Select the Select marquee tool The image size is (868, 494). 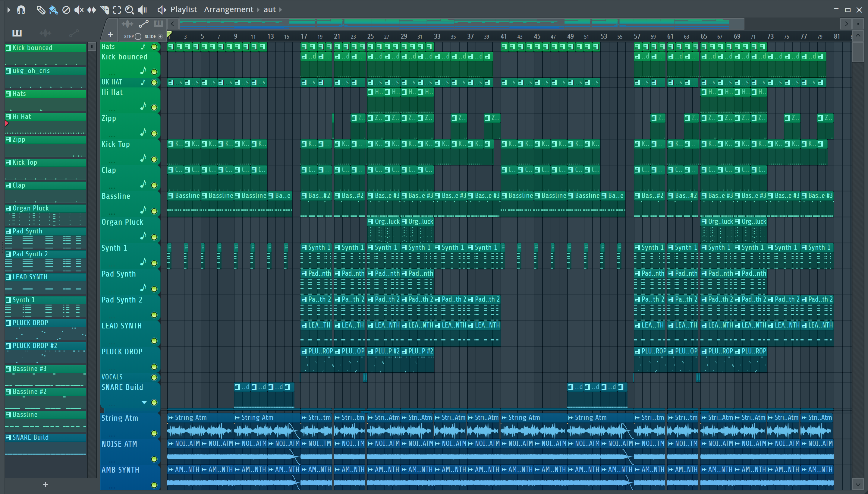117,10
